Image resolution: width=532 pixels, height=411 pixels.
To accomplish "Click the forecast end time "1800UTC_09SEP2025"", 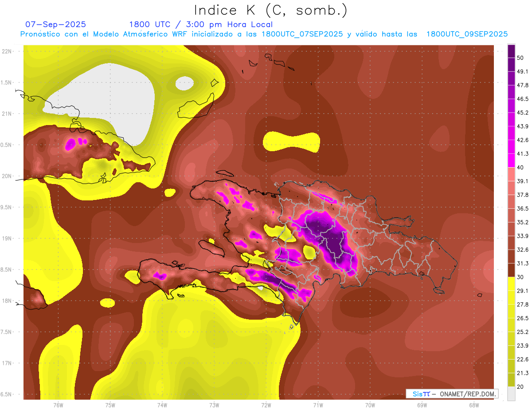I will 467,34.
